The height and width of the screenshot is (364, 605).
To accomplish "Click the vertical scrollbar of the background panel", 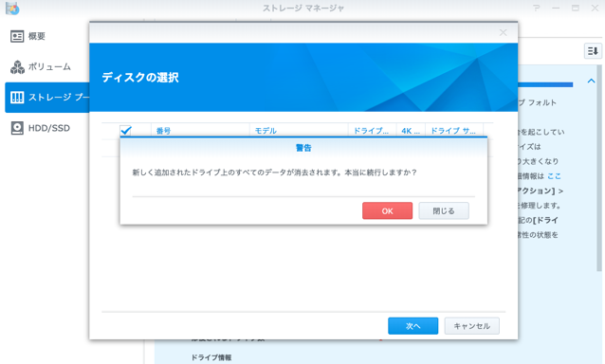I will [x=598, y=168].
